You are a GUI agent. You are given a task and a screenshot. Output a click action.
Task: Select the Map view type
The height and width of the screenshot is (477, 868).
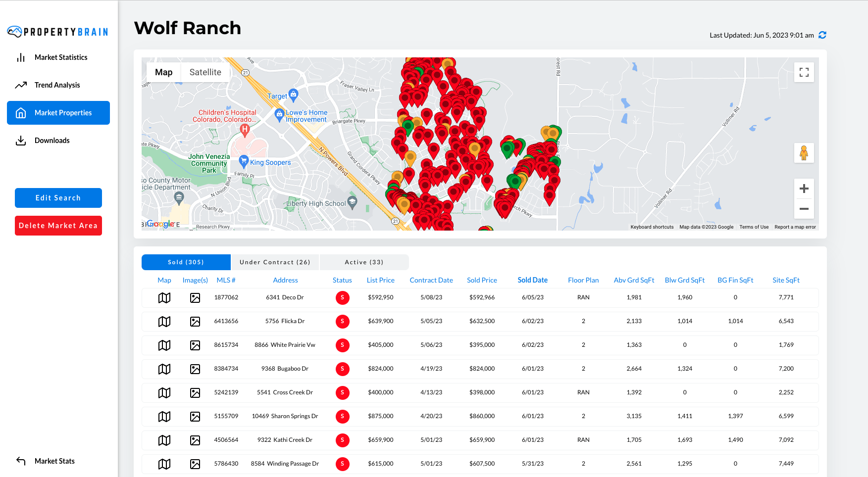[163, 72]
